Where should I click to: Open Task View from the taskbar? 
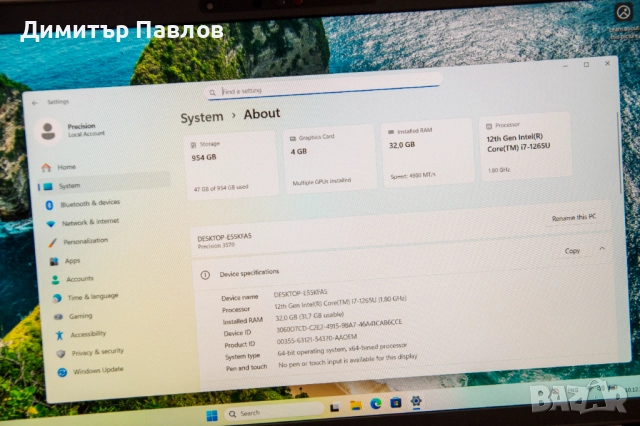pyautogui.click(x=335, y=407)
